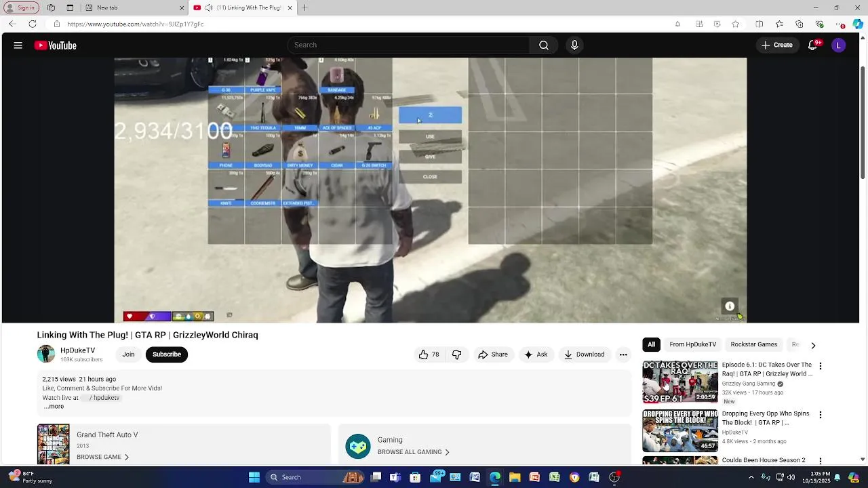Open a new browser tab with plus
The width and height of the screenshot is (868, 488).
(x=304, y=7)
